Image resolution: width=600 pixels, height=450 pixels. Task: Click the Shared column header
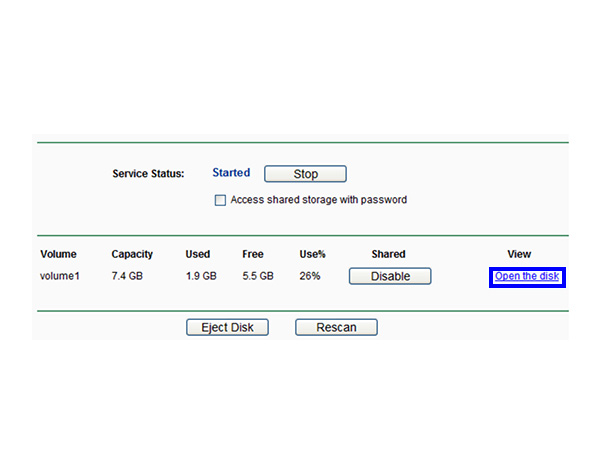coord(388,254)
